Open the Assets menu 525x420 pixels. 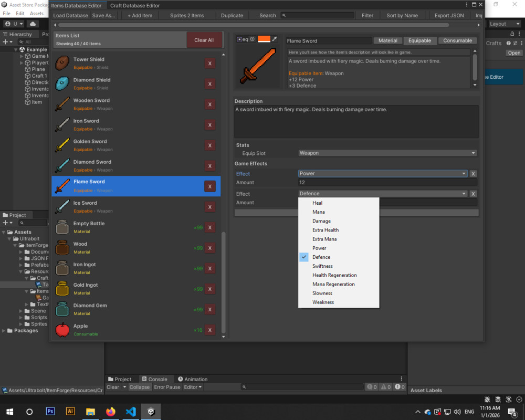36,13
